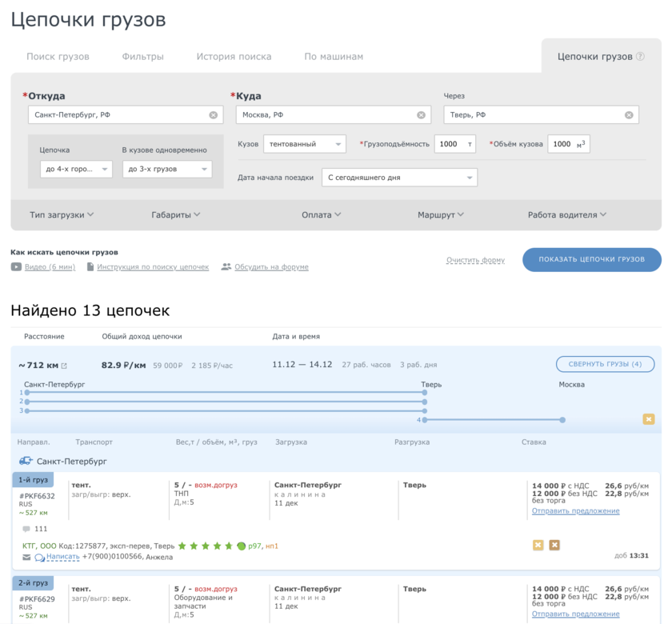Expand the Тип загрузки filter section
The width and height of the screenshot is (672, 624).
click(x=62, y=214)
